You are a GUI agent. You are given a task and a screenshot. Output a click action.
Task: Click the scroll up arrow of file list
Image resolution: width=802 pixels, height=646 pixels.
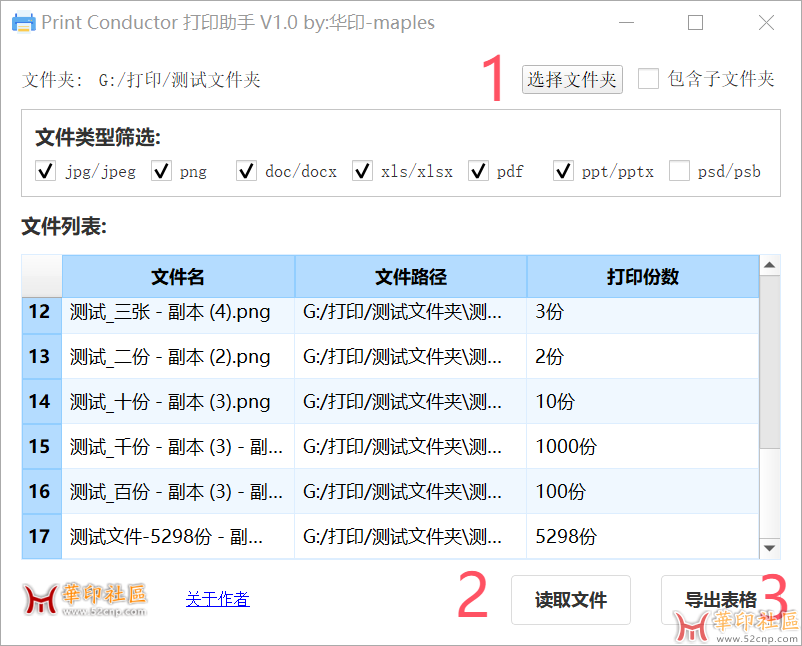pyautogui.click(x=770, y=265)
